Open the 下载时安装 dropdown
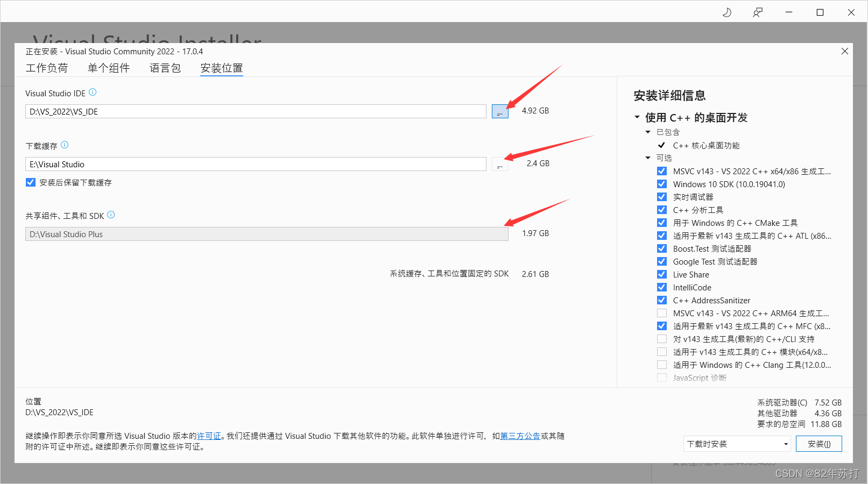This screenshot has height=484, width=868. pyautogui.click(x=737, y=444)
